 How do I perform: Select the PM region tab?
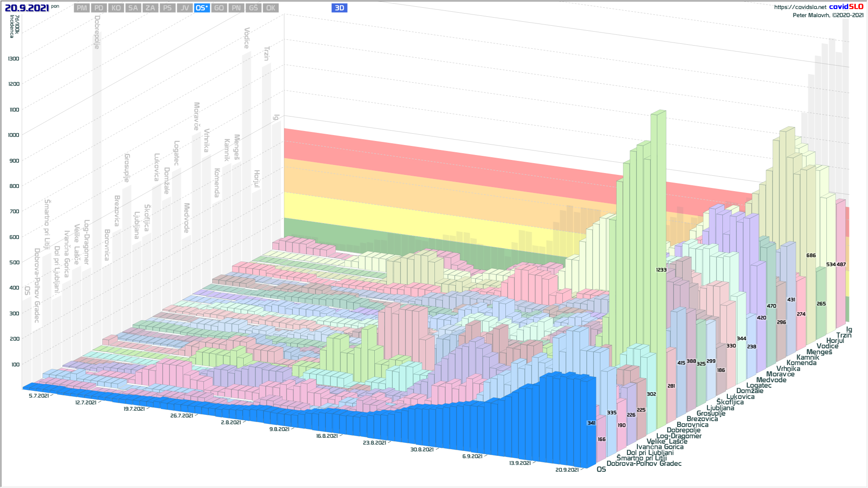click(82, 8)
